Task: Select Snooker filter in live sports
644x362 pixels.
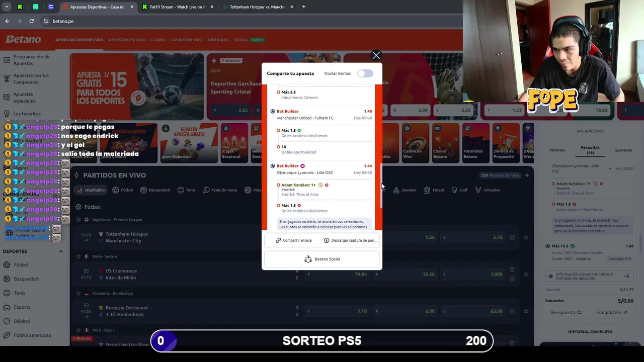Action: (x=405, y=190)
